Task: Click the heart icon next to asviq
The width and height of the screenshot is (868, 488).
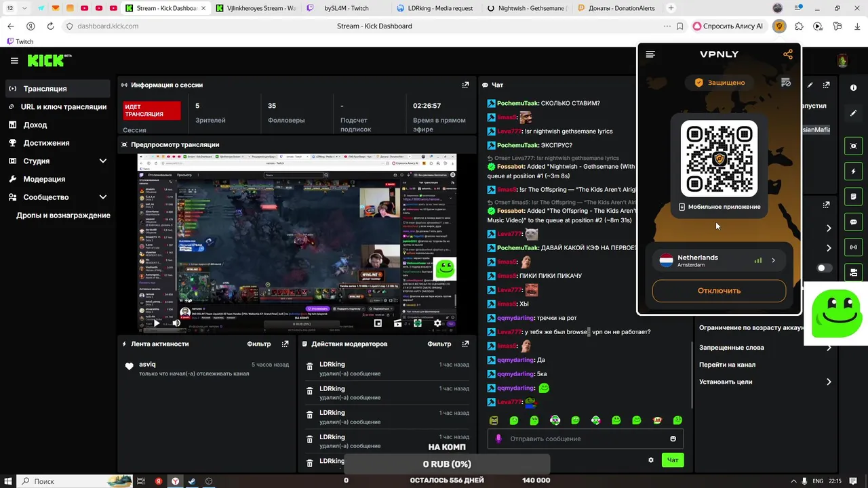Action: click(129, 367)
